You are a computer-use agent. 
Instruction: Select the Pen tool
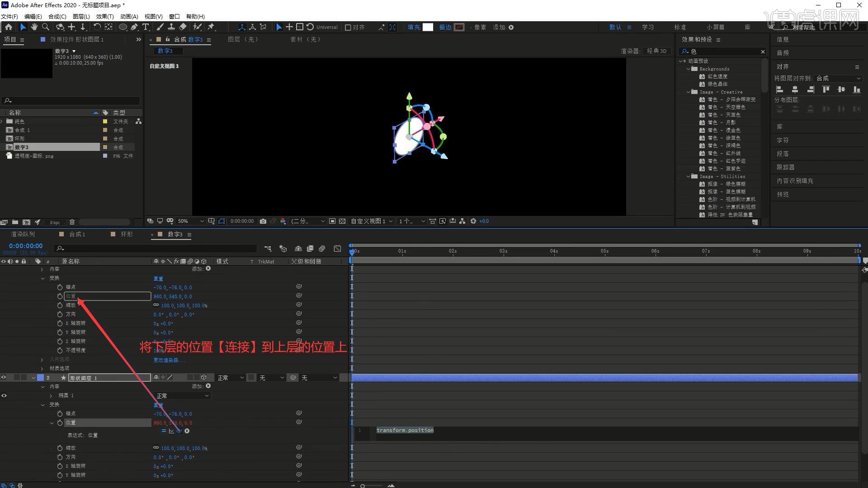[x=134, y=27]
